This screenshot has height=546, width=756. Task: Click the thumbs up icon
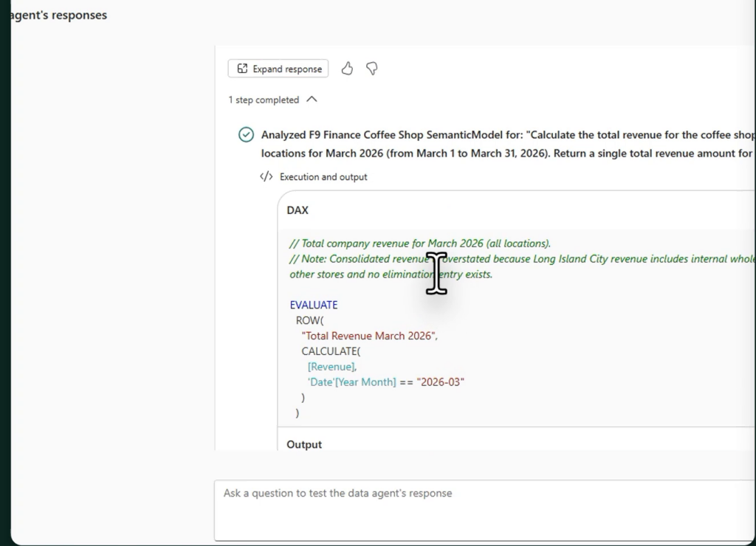pyautogui.click(x=347, y=69)
